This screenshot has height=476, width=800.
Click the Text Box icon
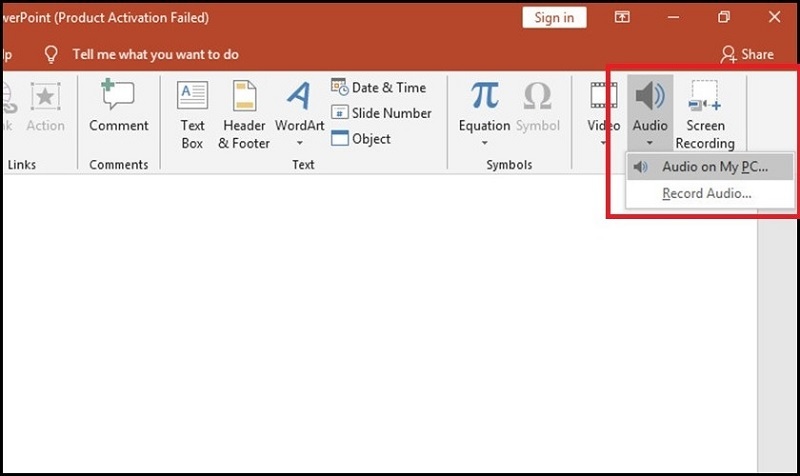coord(192,96)
